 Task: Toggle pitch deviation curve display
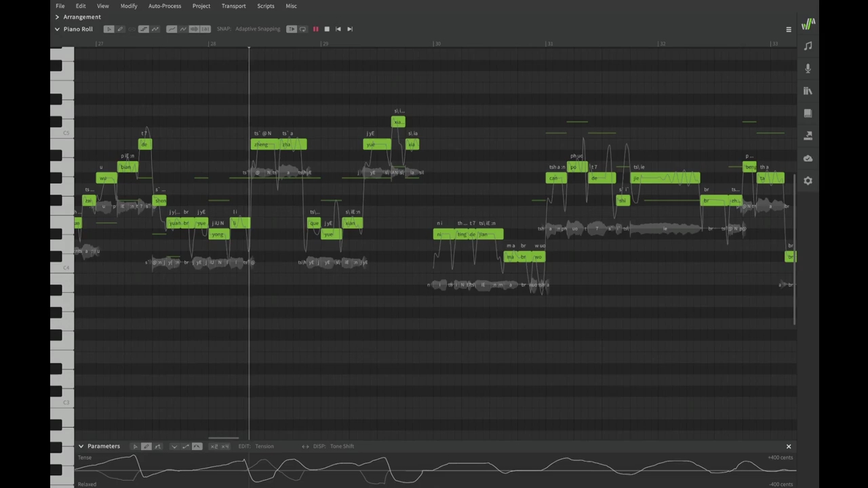(183, 29)
